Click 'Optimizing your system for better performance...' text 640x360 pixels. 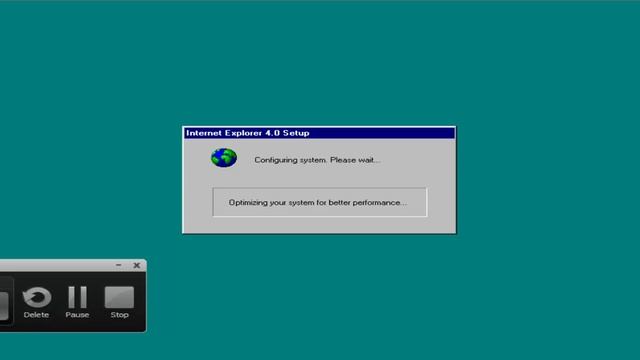pyautogui.click(x=318, y=202)
